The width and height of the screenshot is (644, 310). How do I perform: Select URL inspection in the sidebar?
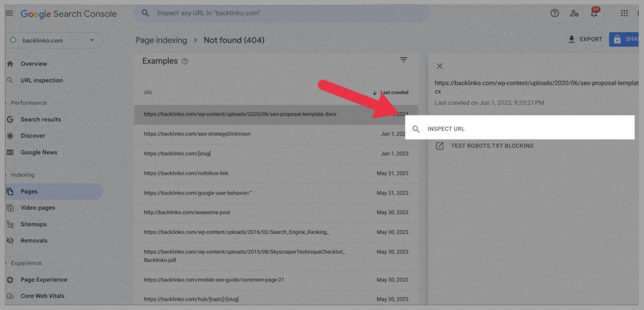(41, 80)
